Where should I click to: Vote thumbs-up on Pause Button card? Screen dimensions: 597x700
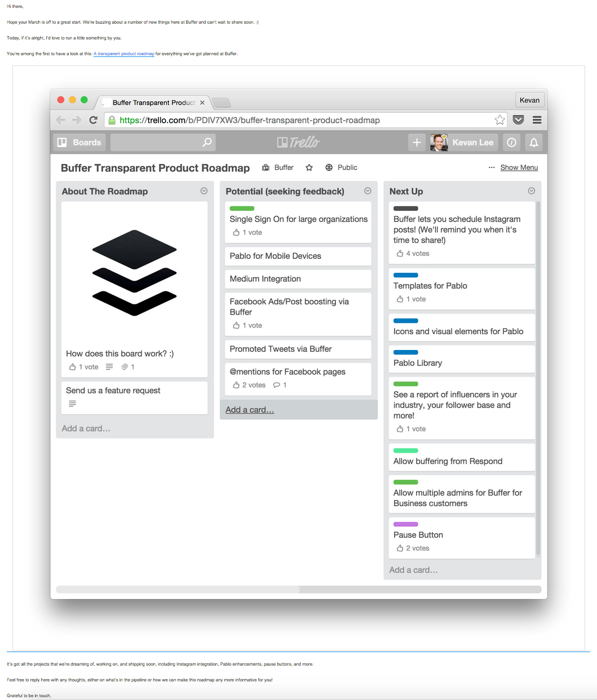tap(400, 548)
